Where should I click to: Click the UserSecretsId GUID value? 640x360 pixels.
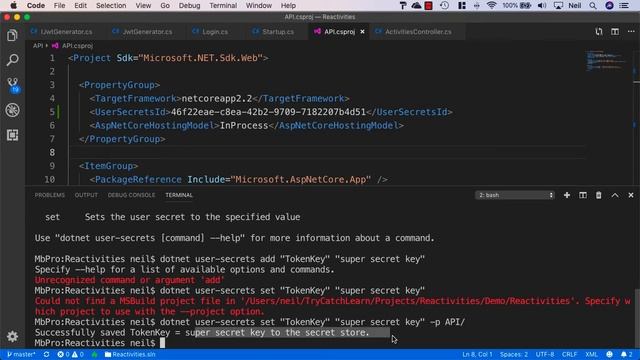tap(268, 112)
